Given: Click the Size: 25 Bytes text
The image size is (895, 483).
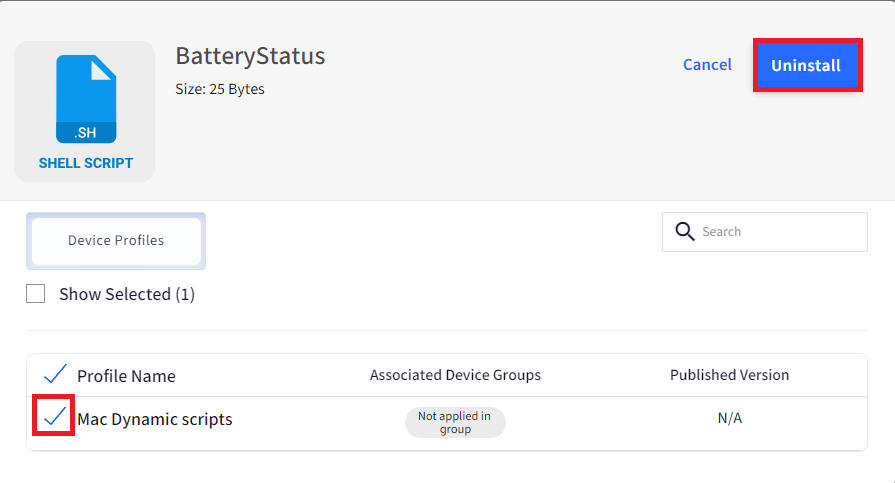Looking at the screenshot, I should (220, 89).
